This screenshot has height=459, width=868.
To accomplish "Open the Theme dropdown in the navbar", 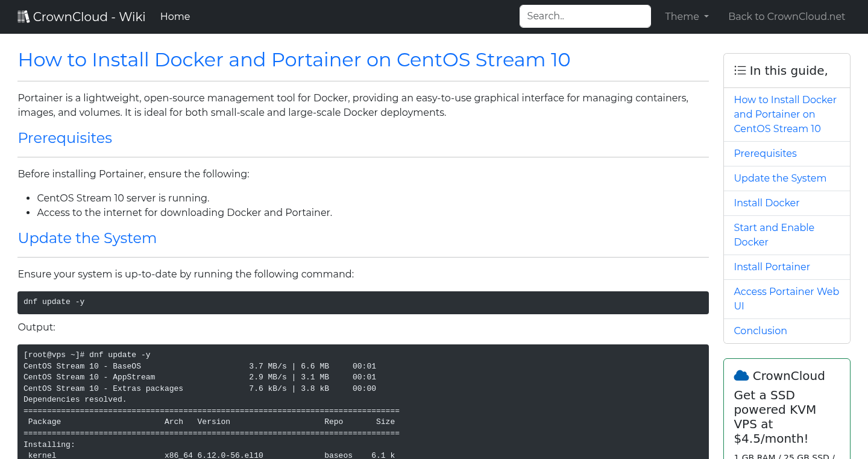I will [687, 16].
